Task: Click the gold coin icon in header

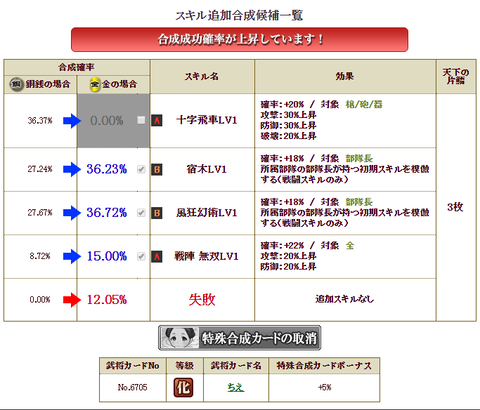Action: (95, 84)
